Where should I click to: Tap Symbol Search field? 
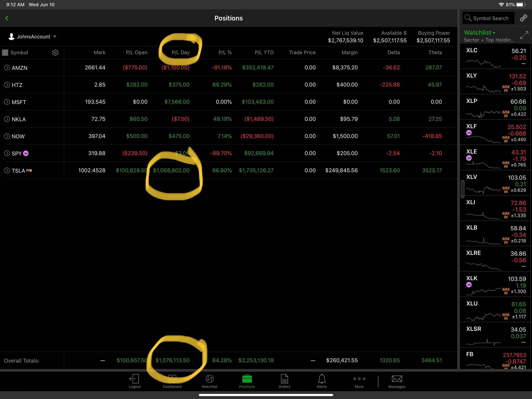pos(489,18)
